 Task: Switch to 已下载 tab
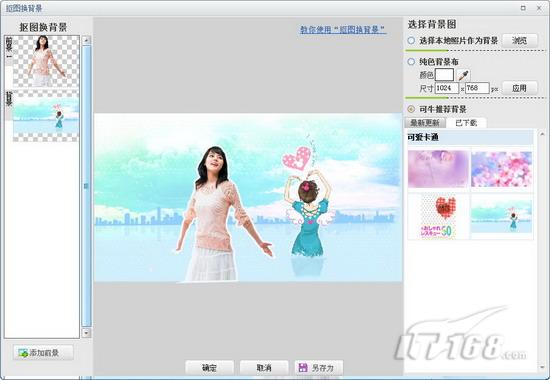[x=466, y=123]
